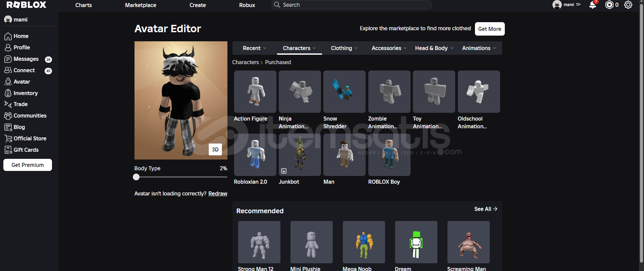This screenshot has height=271, width=644.
Task: Click the Get More button
Action: click(490, 29)
